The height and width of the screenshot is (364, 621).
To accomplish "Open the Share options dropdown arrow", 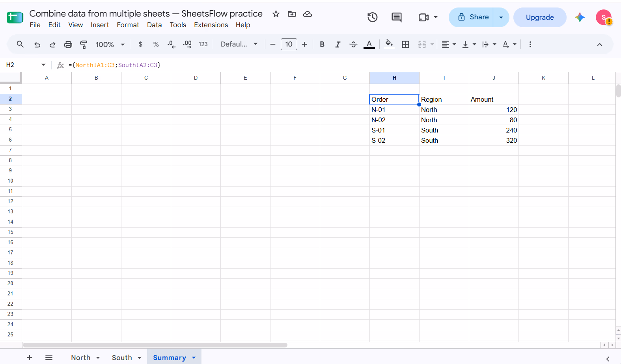I will tap(501, 17).
